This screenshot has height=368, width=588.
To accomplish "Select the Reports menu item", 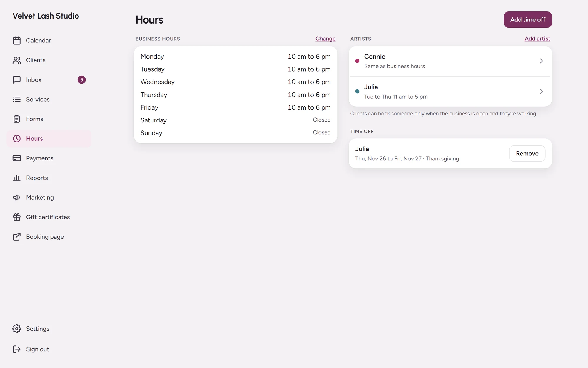I will 49,178.
